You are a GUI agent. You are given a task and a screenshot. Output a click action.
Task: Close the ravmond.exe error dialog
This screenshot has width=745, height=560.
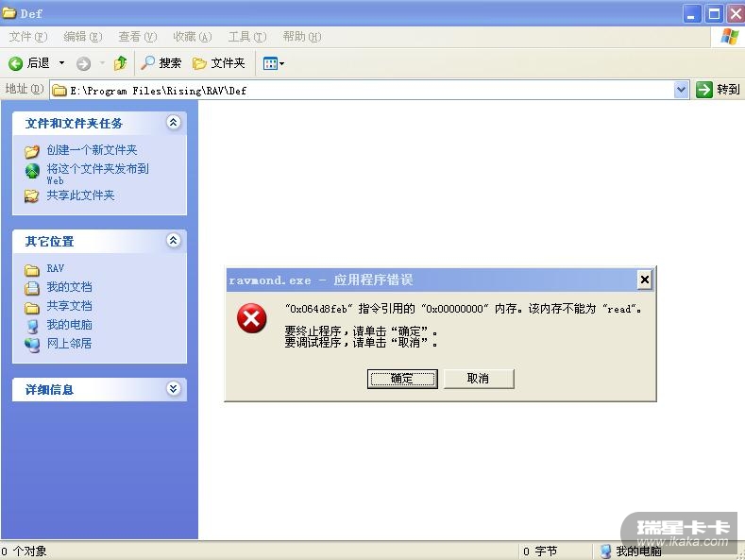pyautogui.click(x=644, y=280)
